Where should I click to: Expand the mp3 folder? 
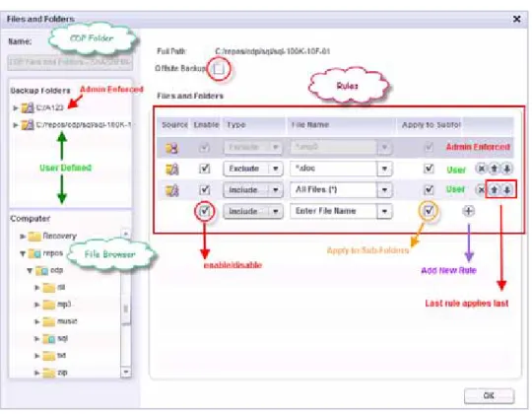(37, 305)
